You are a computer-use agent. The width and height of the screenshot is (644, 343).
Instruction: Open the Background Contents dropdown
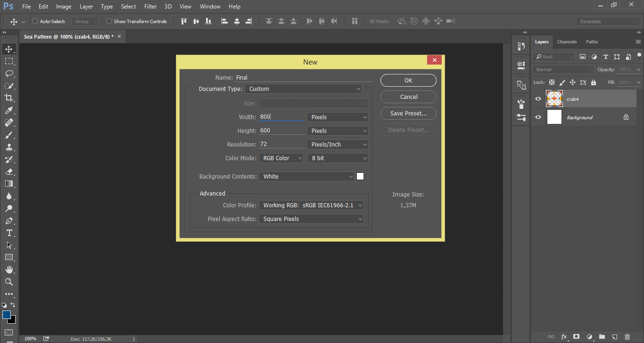306,176
